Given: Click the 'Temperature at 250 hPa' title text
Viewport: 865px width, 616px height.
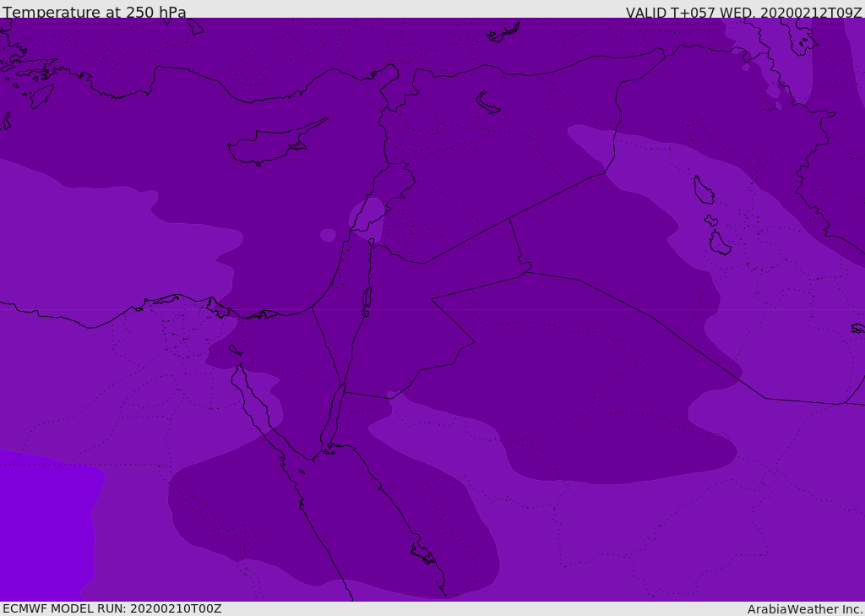Looking at the screenshot, I should click(95, 12).
